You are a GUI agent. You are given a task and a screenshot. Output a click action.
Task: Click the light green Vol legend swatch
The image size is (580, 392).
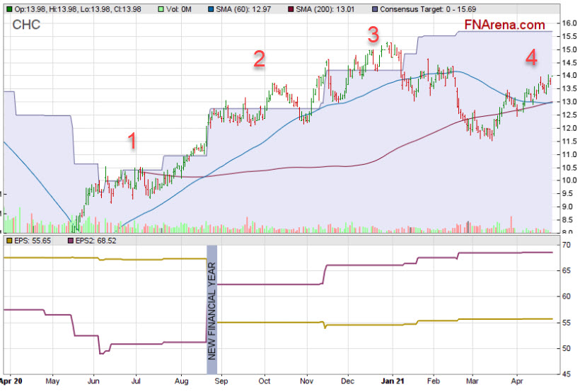[160, 8]
